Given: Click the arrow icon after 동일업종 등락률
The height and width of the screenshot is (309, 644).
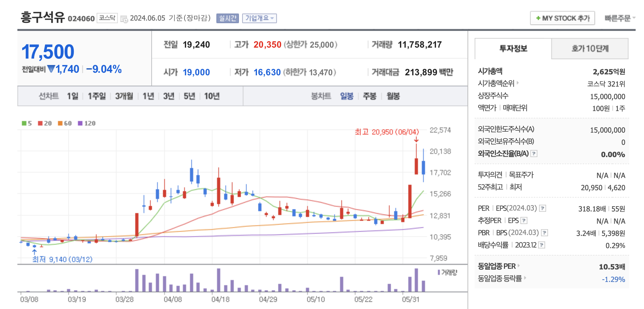Looking at the screenshot, I should [525, 278].
